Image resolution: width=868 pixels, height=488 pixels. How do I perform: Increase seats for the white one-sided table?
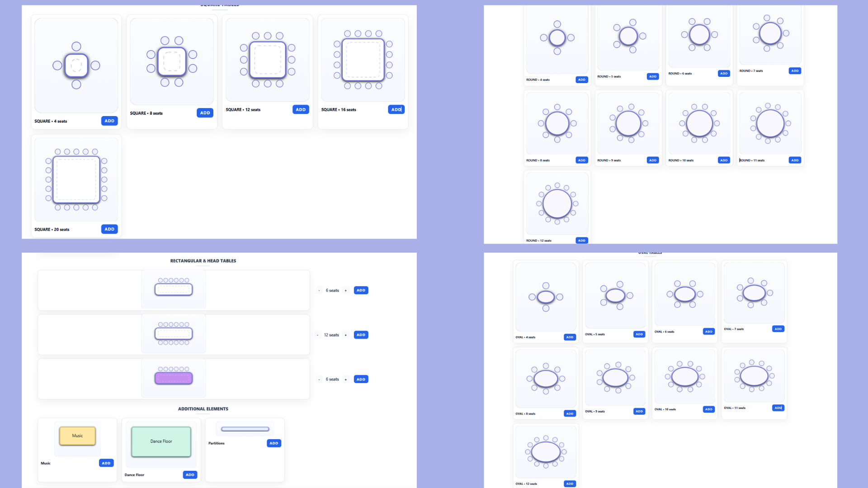coord(346,291)
